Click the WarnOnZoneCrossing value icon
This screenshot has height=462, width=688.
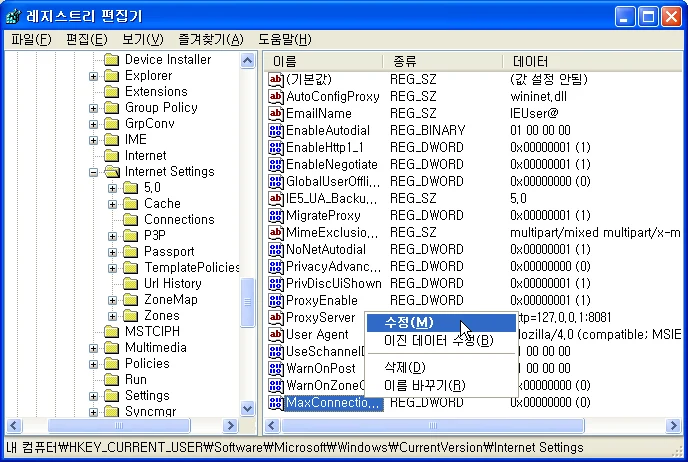pyautogui.click(x=276, y=386)
